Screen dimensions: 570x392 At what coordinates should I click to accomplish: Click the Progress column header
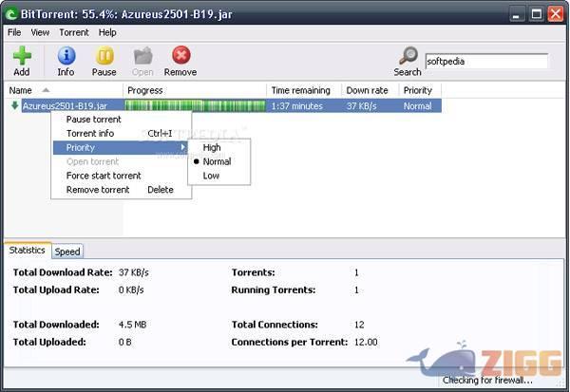pyautogui.click(x=195, y=90)
